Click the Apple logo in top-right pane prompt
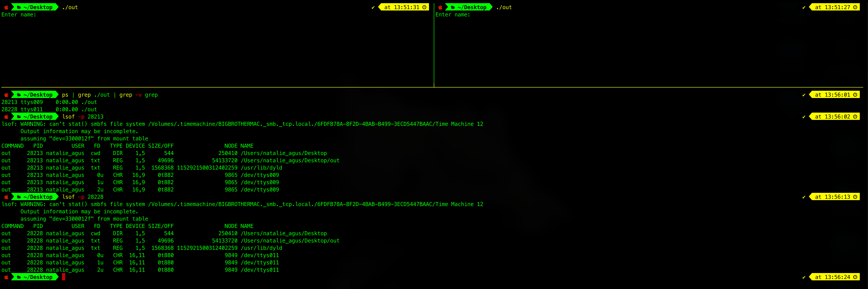This screenshot has width=868, height=289. [x=440, y=7]
